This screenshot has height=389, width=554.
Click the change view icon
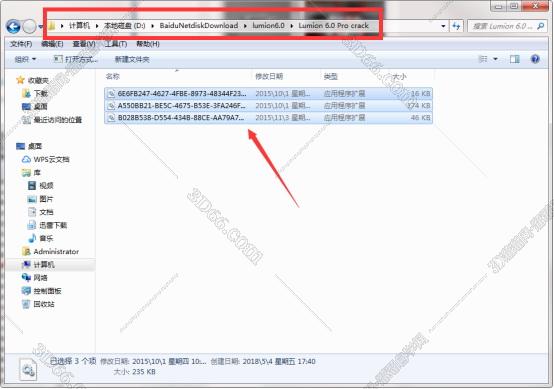[x=483, y=59]
